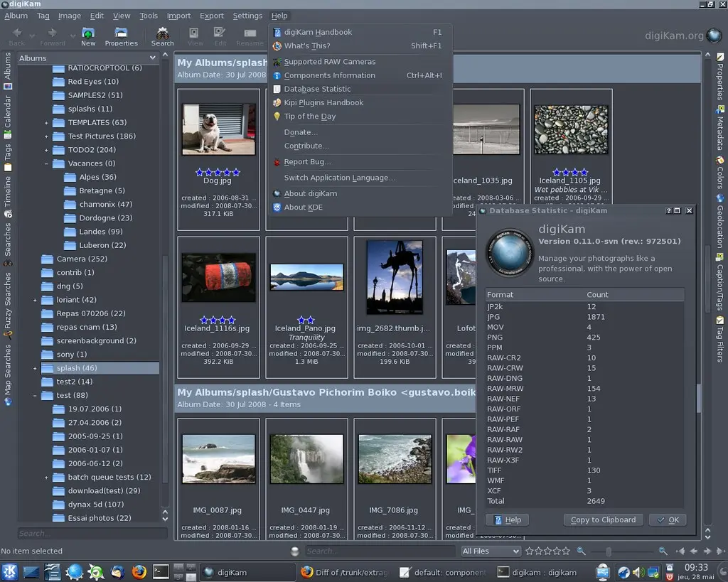
Task: Open the Tools menu
Action: click(148, 15)
